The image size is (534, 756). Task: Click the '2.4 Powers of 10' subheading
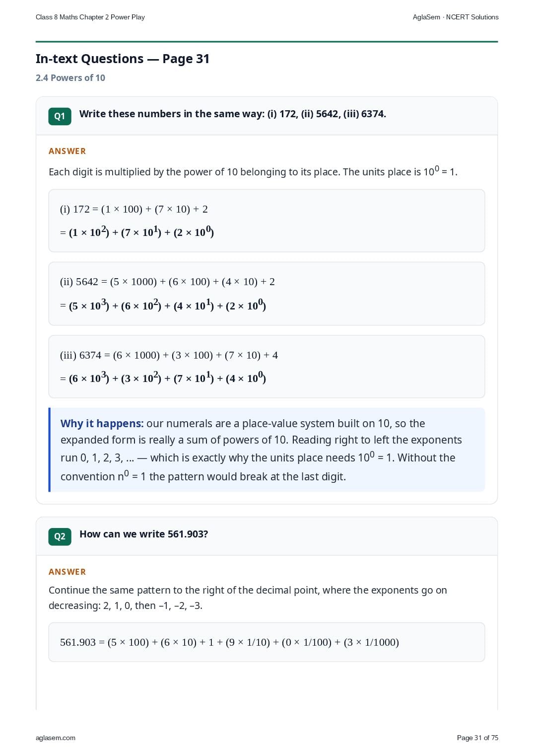[x=70, y=78]
